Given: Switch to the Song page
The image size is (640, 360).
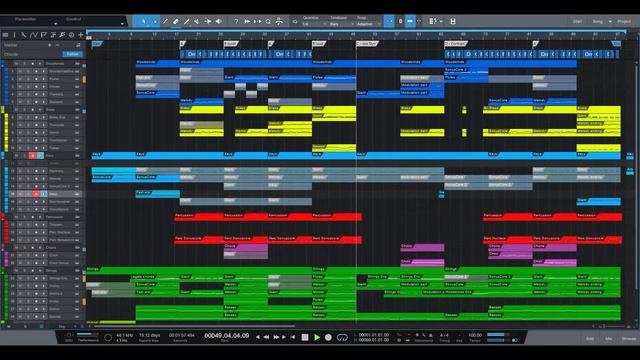Looking at the screenshot, I should click(598, 21).
